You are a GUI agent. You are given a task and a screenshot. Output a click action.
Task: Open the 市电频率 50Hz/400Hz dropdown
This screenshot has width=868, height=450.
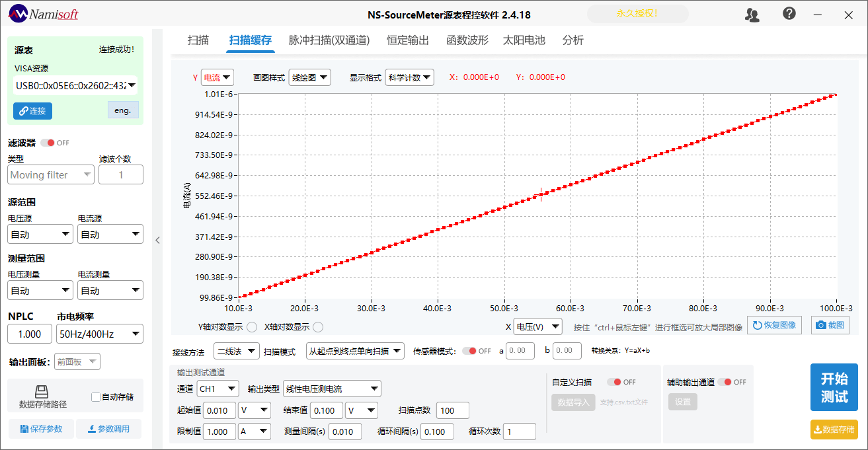coord(100,334)
